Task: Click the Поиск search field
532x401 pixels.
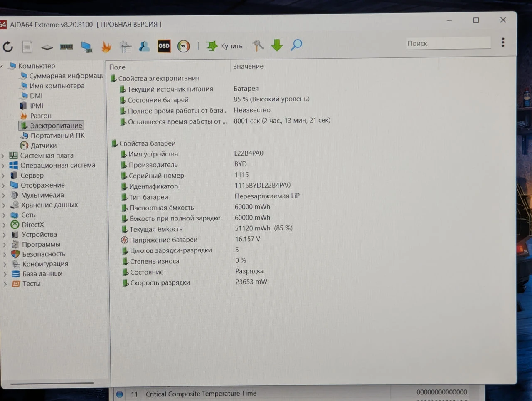Action: pyautogui.click(x=448, y=43)
